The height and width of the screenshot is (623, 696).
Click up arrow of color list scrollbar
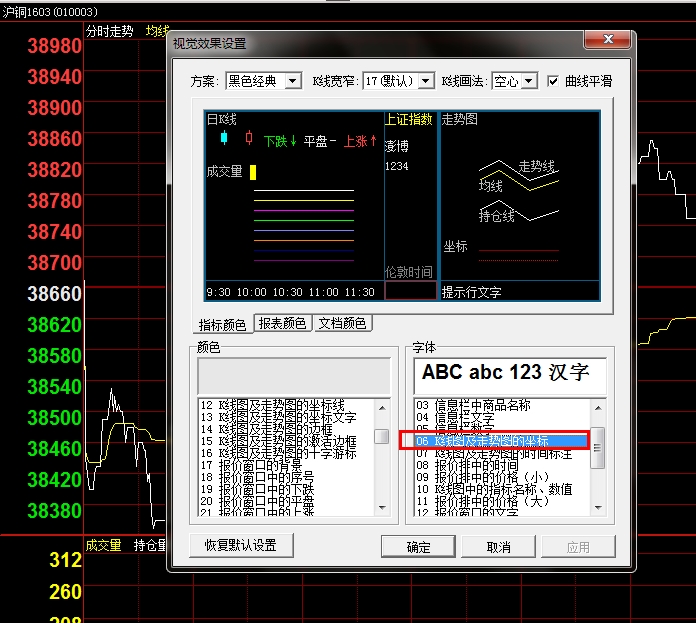point(382,406)
